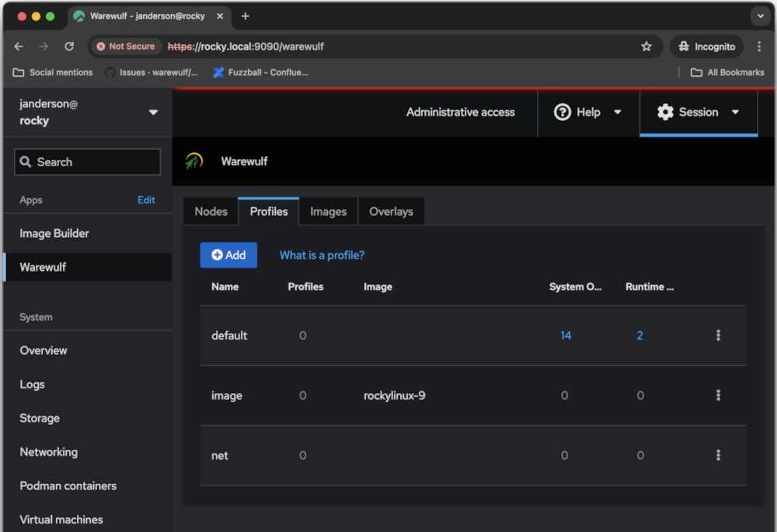
Task: Open the Session dropdown menu
Action: (x=699, y=112)
